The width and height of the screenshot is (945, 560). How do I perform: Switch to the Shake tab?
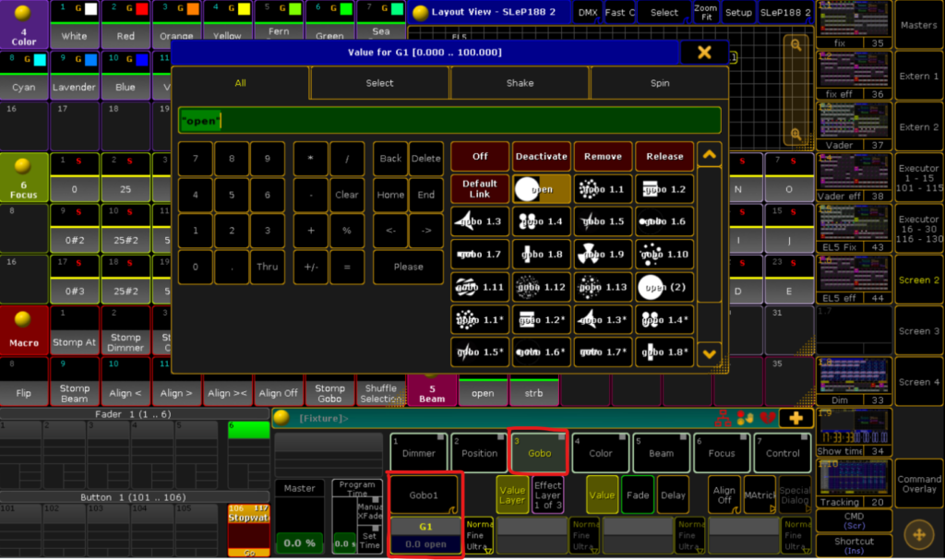point(520,83)
